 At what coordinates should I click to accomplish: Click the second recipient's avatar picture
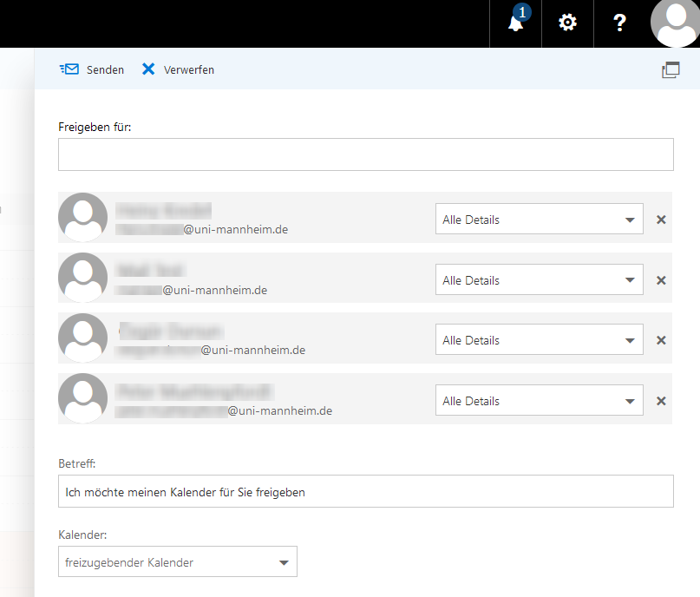pos(83,278)
